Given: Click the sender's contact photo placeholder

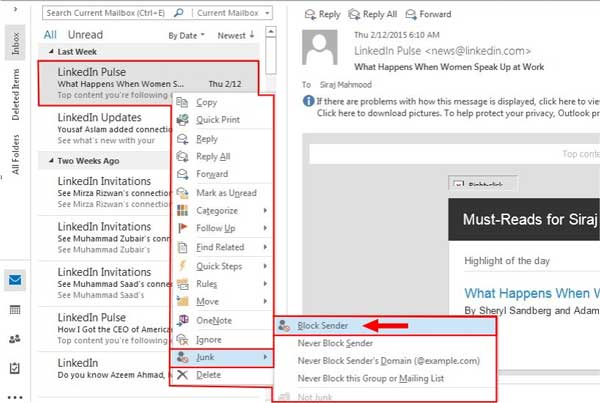Looking at the screenshot, I should 320,47.
